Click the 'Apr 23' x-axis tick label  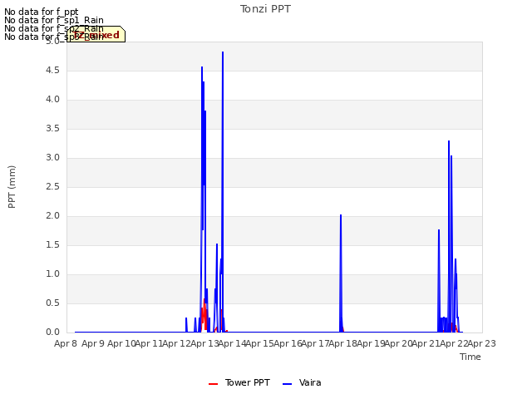tap(482, 343)
